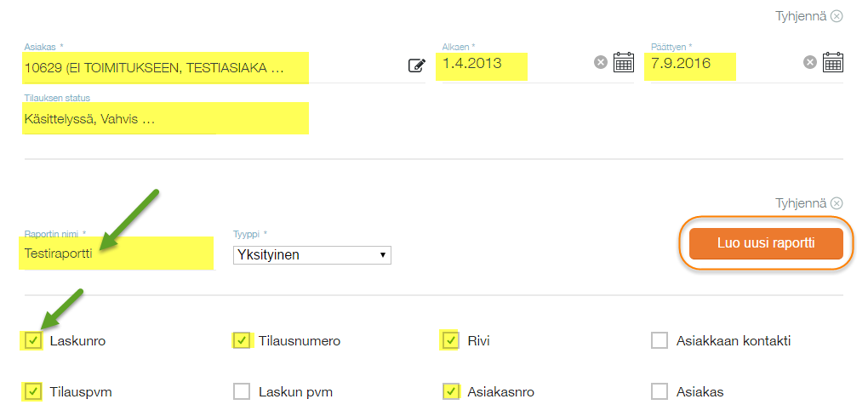Uncheck the Tilausnumero checkbox
The height and width of the screenshot is (416, 868).
242,341
